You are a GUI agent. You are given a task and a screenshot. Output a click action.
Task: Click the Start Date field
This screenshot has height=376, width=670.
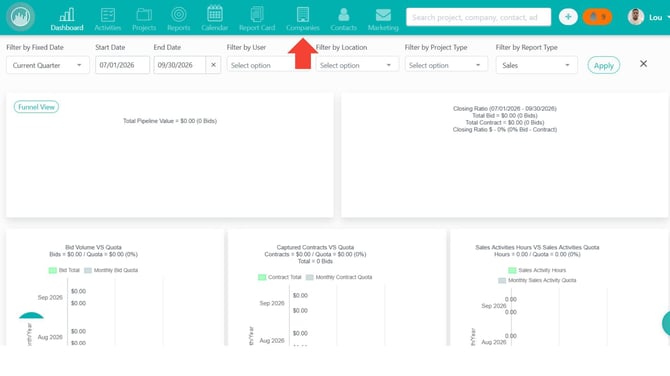(x=122, y=65)
